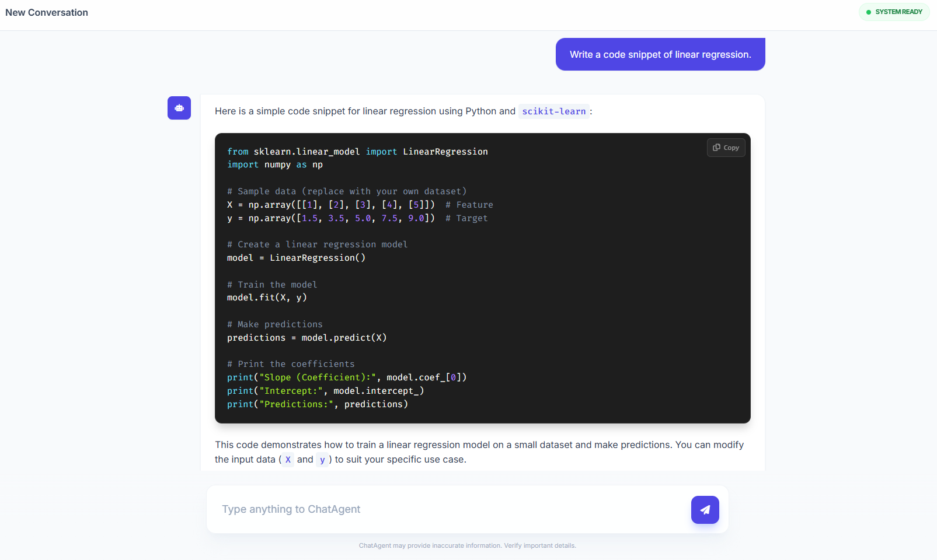Click the bot icon next to the response

coord(179,108)
